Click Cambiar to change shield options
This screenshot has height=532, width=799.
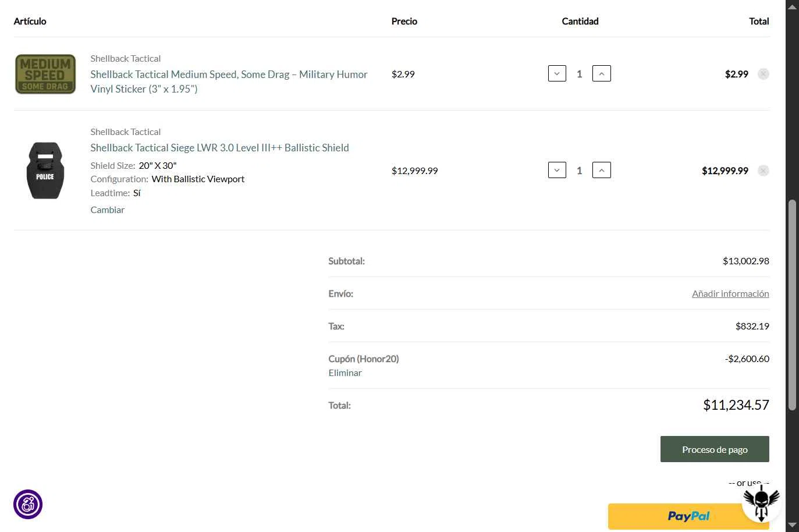click(107, 210)
